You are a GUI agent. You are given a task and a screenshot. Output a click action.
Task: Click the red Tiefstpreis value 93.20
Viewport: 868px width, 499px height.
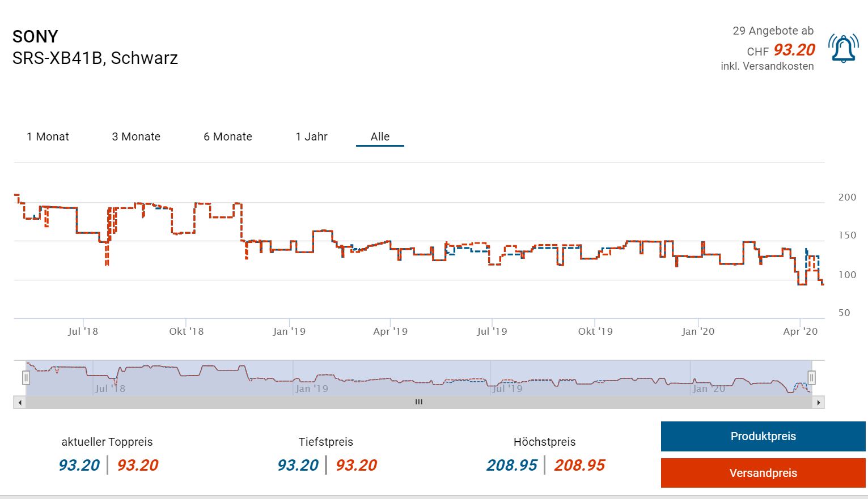[356, 465]
